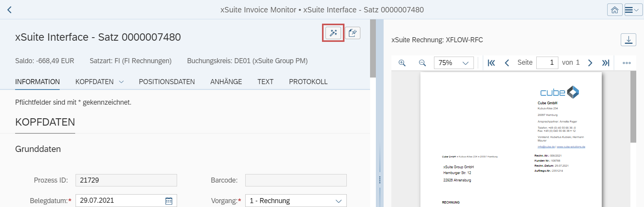Go to previous page in viewer
The width and height of the screenshot is (644, 207).
(x=507, y=63)
